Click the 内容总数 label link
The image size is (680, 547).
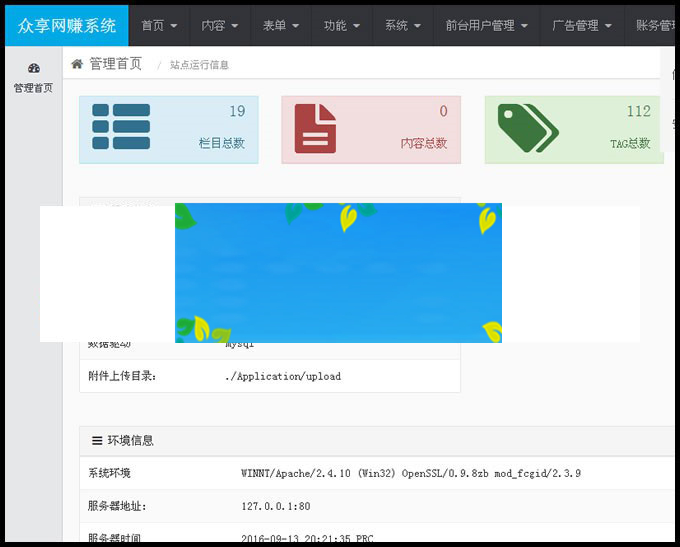coord(424,143)
